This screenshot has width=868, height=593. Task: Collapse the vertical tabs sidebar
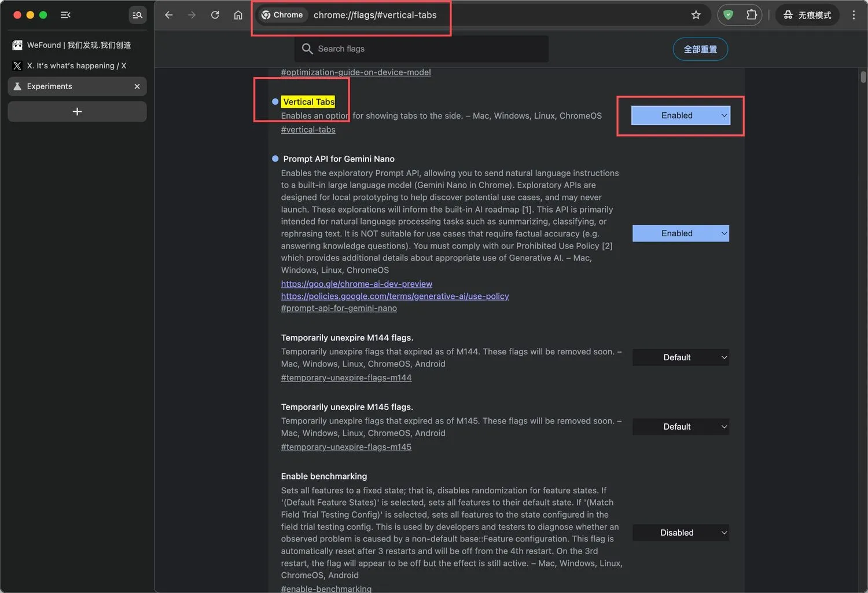[65, 15]
